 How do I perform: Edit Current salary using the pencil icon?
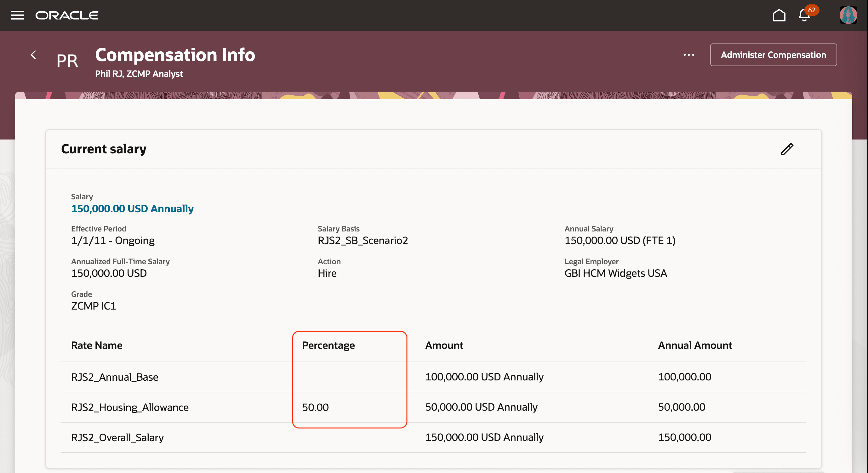tap(787, 149)
